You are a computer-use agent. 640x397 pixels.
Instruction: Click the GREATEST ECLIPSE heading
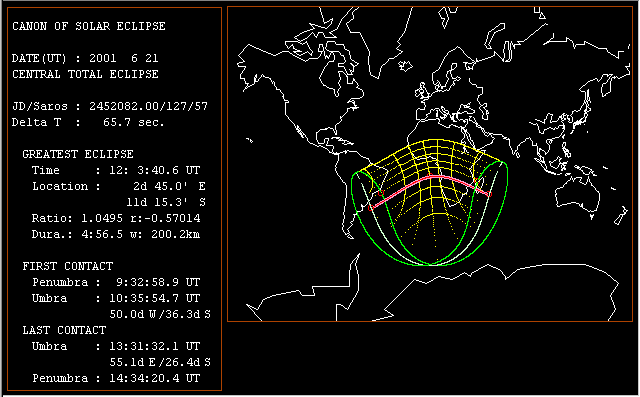click(78, 154)
